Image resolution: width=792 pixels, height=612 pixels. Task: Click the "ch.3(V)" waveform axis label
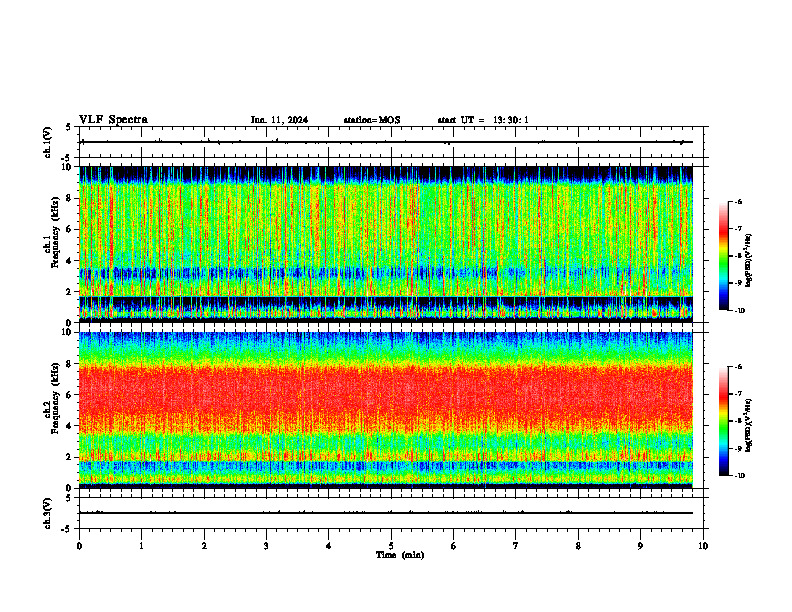tap(47, 513)
